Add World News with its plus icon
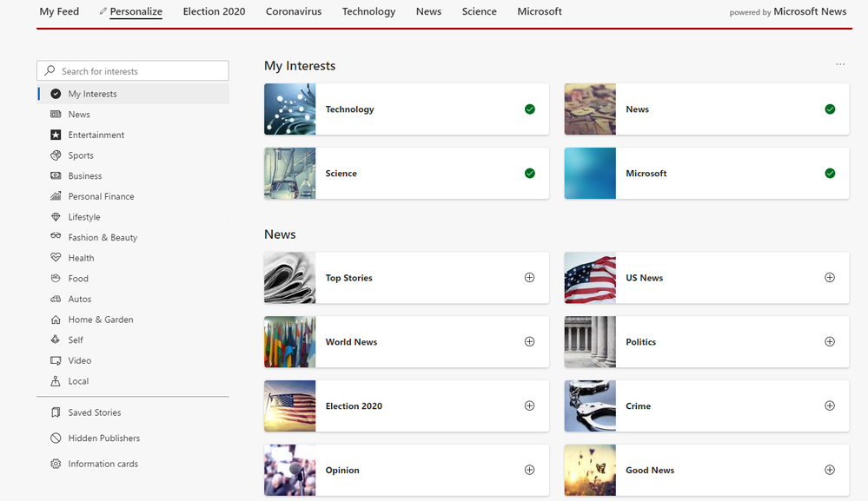The image size is (868, 501). 530,342
